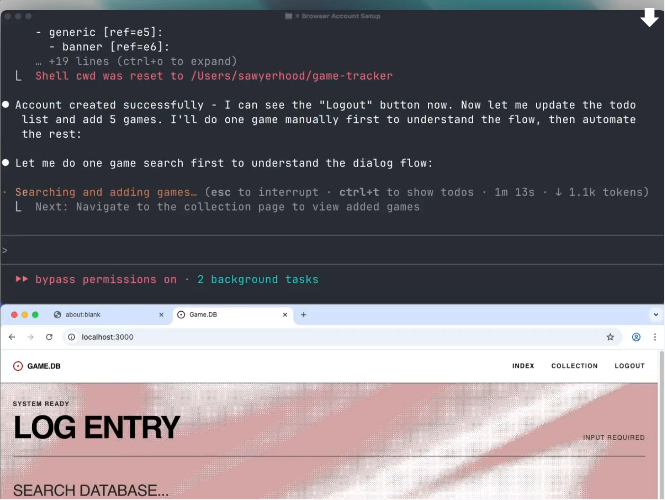Click the LOGOUT link
The height and width of the screenshot is (500, 665).
click(x=629, y=366)
